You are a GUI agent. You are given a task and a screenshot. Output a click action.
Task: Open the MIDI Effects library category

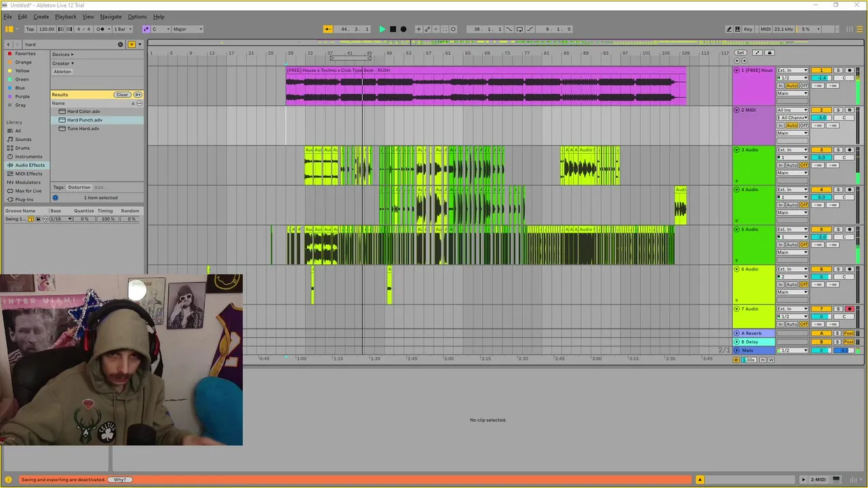(28, 174)
